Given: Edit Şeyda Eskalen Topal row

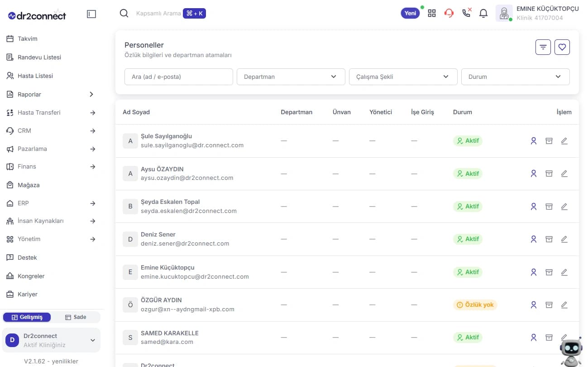Looking at the screenshot, I should (x=564, y=206).
